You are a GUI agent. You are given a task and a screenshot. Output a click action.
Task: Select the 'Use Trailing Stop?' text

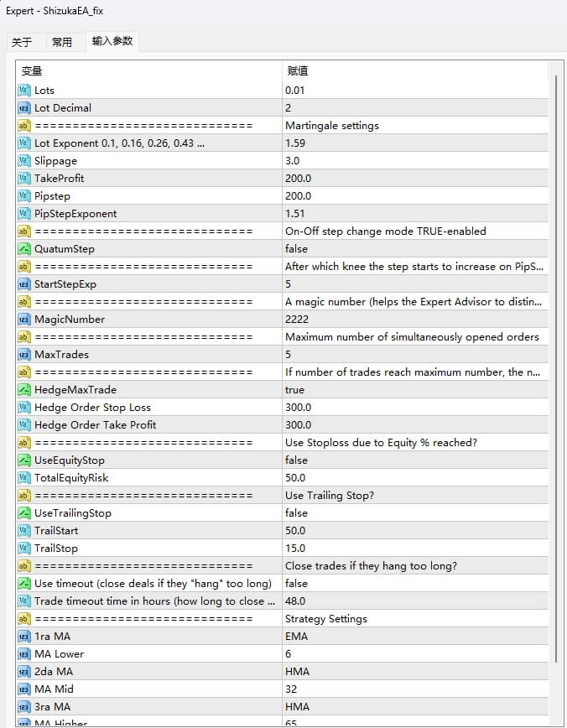330,496
